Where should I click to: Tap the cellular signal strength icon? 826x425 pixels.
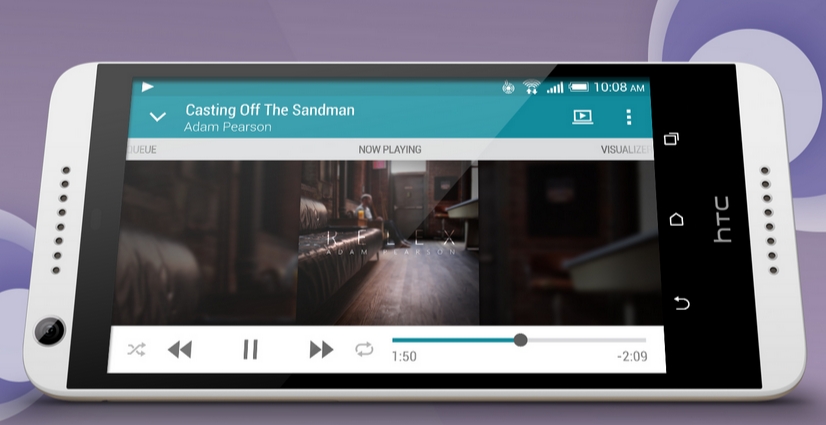click(x=555, y=87)
